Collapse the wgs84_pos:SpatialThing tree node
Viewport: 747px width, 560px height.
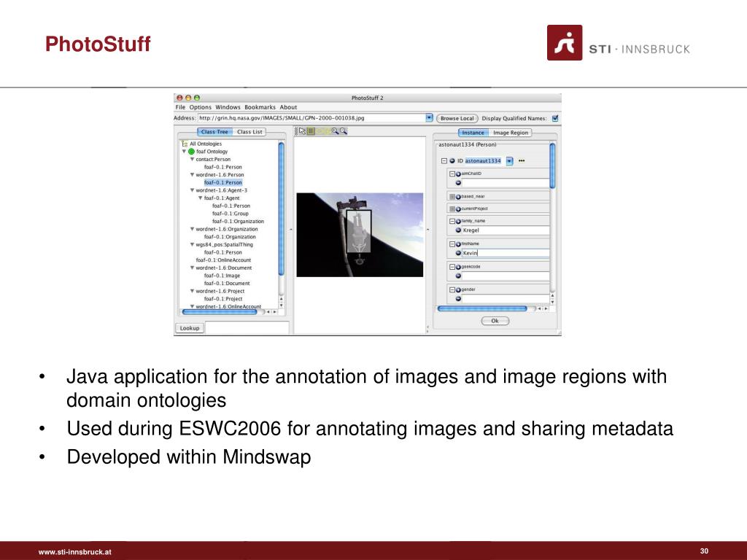(x=192, y=245)
